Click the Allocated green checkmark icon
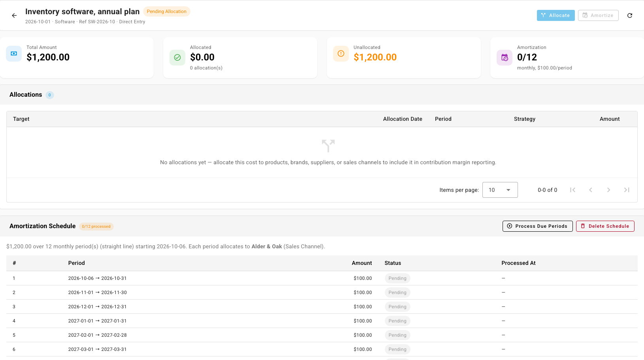Viewport: 644px width, 360px height. coord(177,57)
